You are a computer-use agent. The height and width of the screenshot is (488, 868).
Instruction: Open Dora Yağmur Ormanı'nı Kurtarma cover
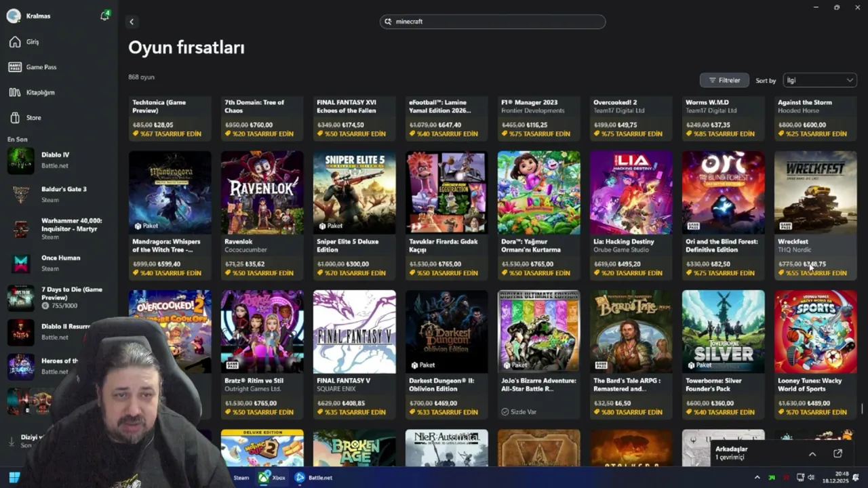[538, 192]
